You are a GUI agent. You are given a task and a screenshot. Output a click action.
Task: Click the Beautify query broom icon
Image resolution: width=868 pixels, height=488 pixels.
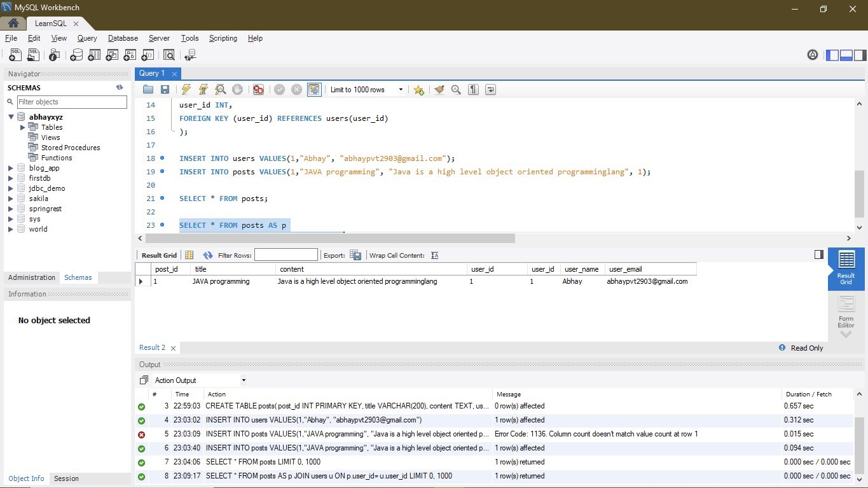tap(439, 90)
